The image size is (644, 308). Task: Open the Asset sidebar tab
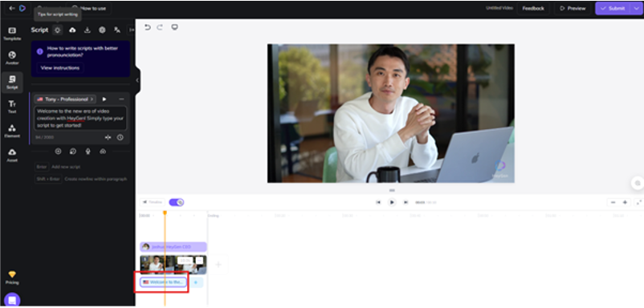tap(12, 156)
